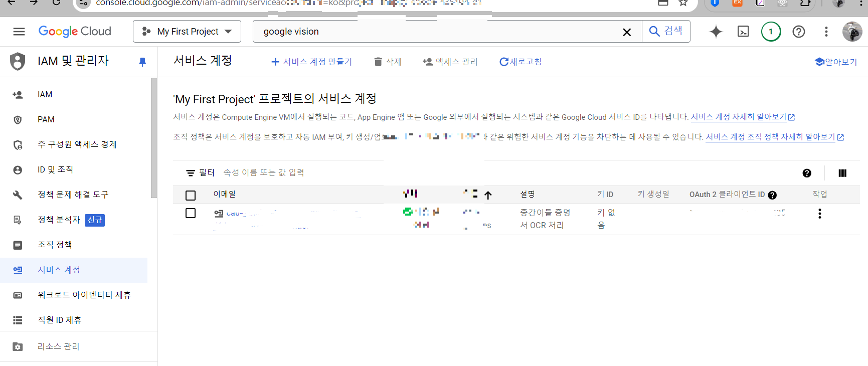Screen dimensions: 868x366
Task: Click the 액세스 관리 button
Action: pyautogui.click(x=450, y=62)
